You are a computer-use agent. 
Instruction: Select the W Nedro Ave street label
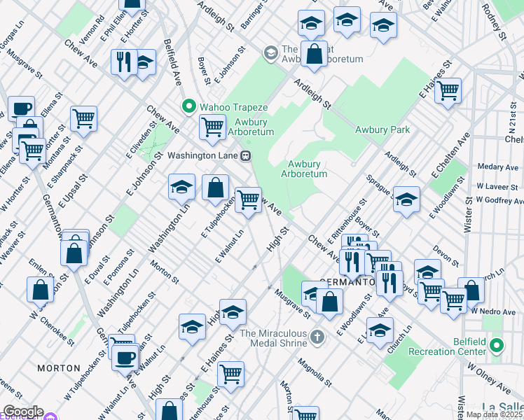coord(494,311)
